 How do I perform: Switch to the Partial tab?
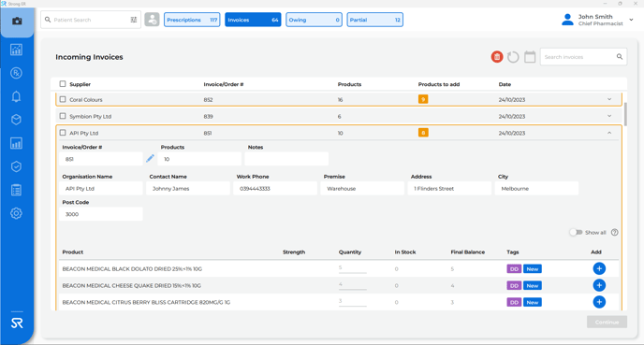375,20
